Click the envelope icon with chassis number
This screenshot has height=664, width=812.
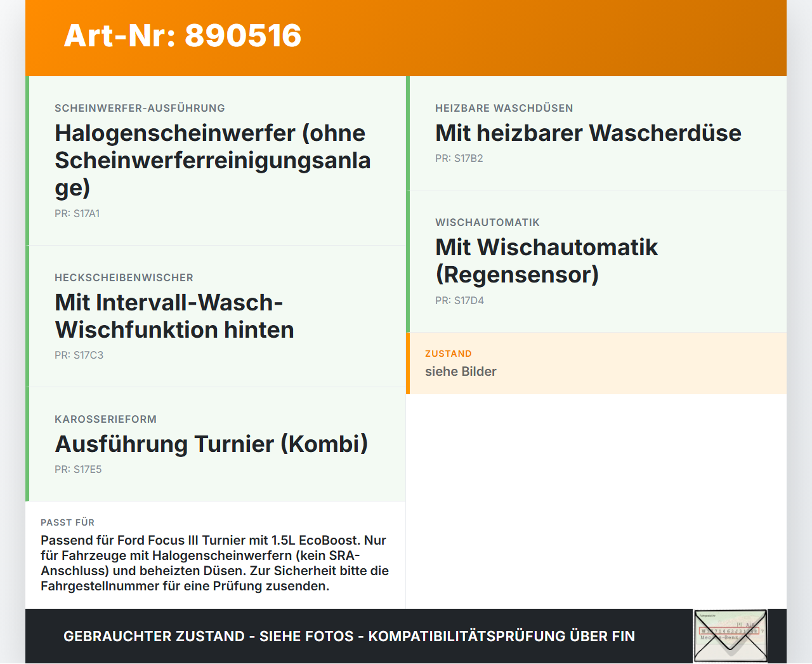(x=730, y=636)
